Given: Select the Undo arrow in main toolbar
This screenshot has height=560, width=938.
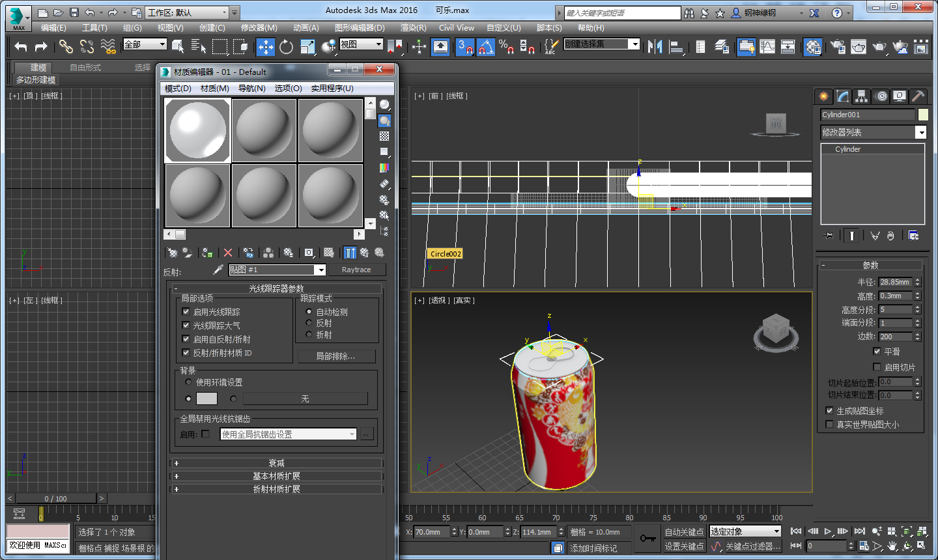Looking at the screenshot, I should [x=21, y=46].
